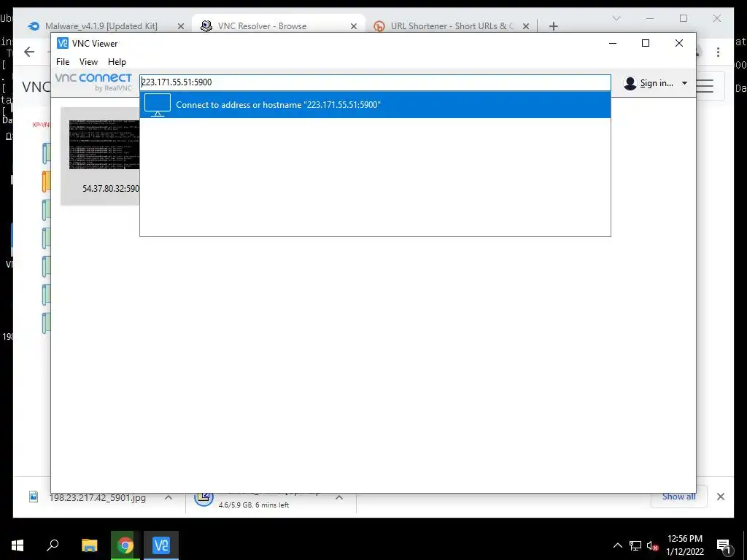Click Chrome's back arrow button
This screenshot has height=560, width=747.
click(29, 52)
